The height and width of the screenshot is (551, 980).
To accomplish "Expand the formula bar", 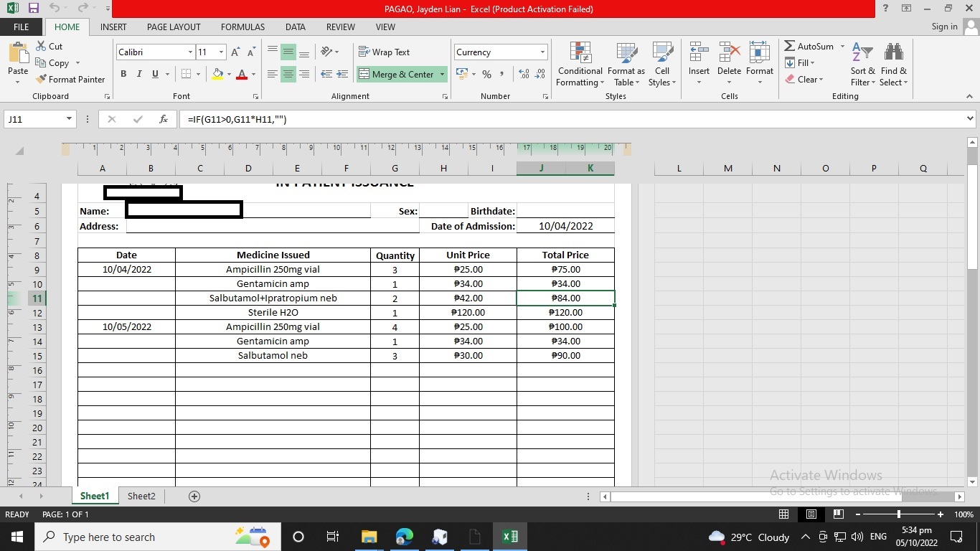I will click(970, 119).
